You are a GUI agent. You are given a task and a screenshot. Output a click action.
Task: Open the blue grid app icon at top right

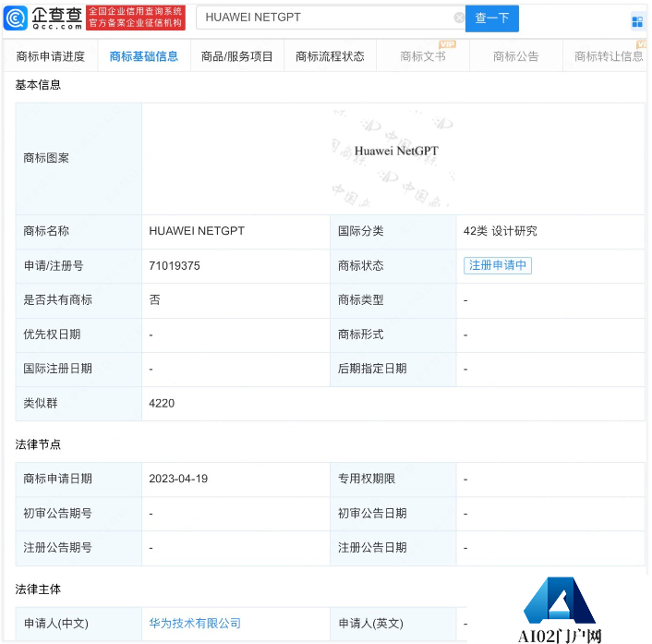pos(637,21)
